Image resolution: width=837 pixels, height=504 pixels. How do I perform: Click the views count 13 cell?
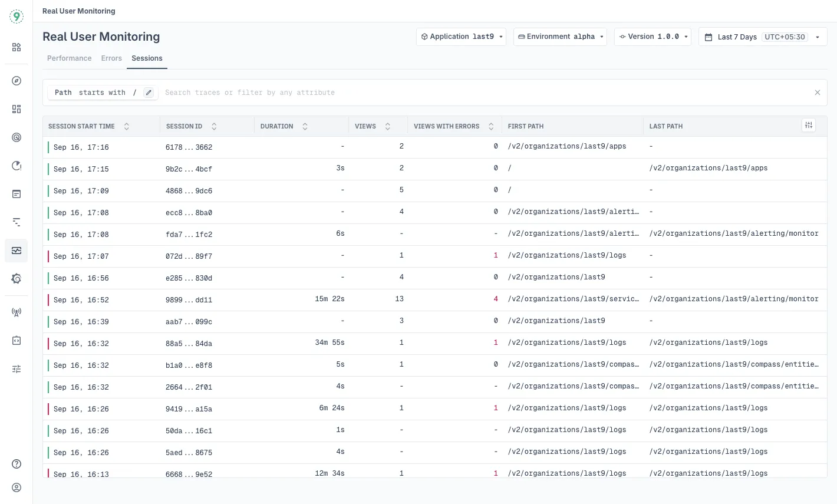[x=400, y=299]
